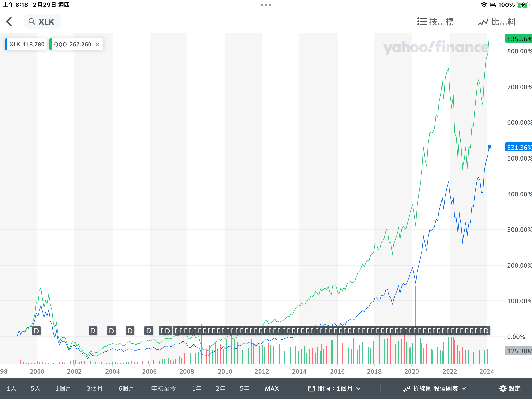The height and width of the screenshot is (399, 532).
Task: Select the 6個月 time range
Action: (126, 388)
